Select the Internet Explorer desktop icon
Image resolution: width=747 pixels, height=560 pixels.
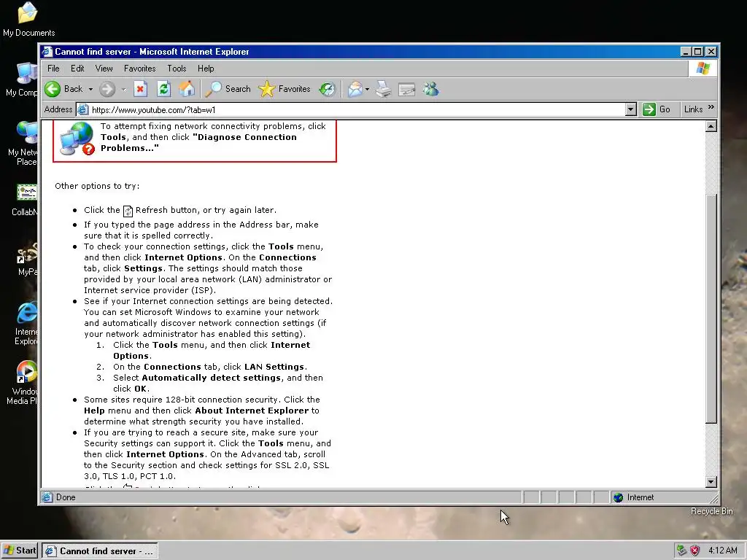[x=26, y=323]
